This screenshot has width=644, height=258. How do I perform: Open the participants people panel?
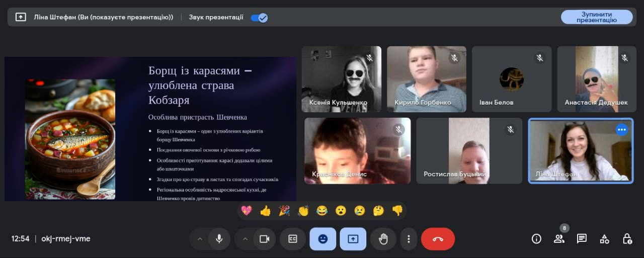559,239
